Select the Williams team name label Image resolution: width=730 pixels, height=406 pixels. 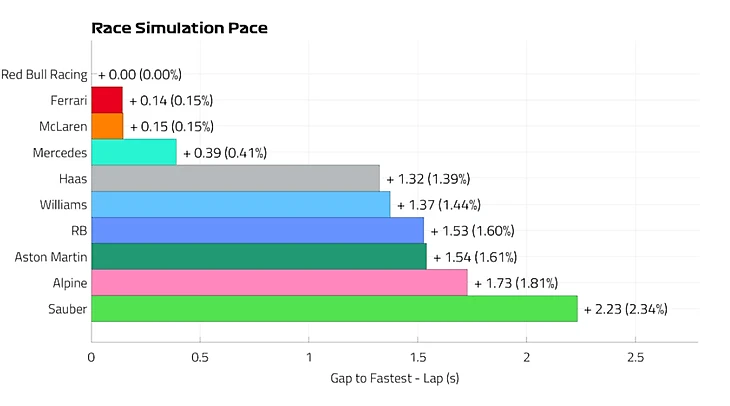(60, 205)
